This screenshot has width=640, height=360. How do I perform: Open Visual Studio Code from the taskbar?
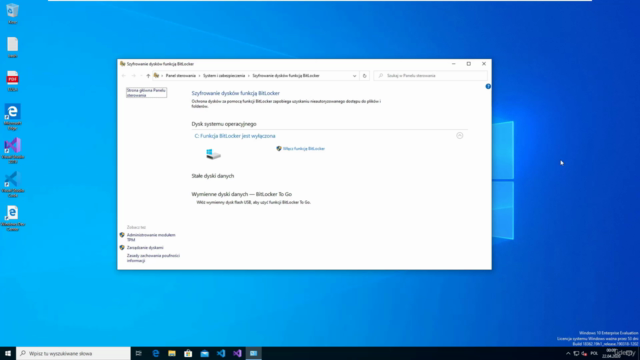(221, 353)
